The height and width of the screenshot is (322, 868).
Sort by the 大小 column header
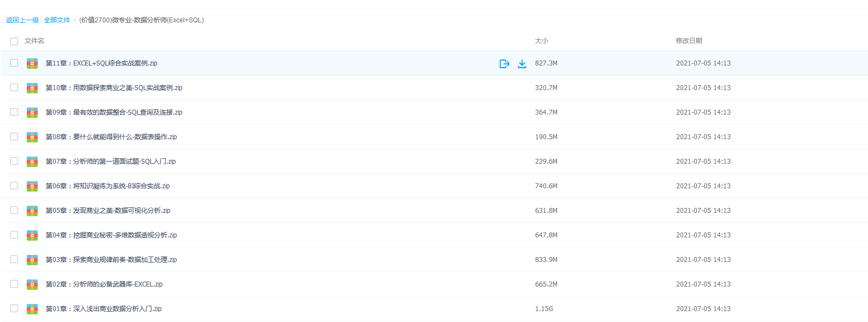(542, 41)
